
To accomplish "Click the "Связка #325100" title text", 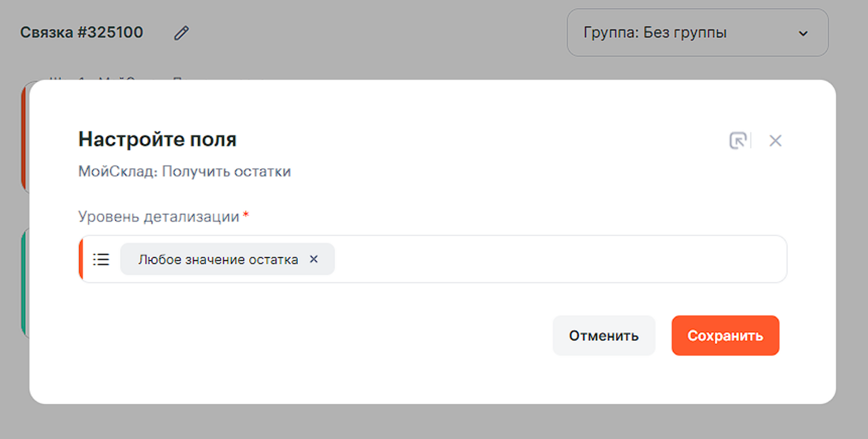I will pos(81,33).
